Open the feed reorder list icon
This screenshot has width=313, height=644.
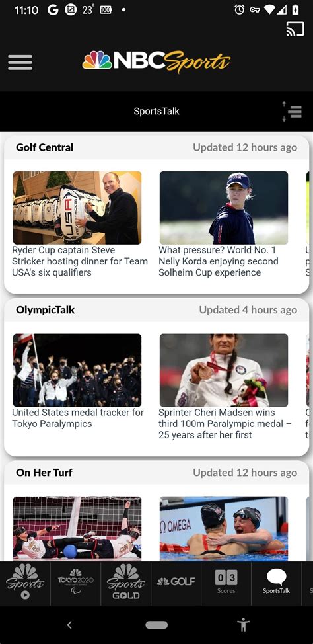coord(293,111)
